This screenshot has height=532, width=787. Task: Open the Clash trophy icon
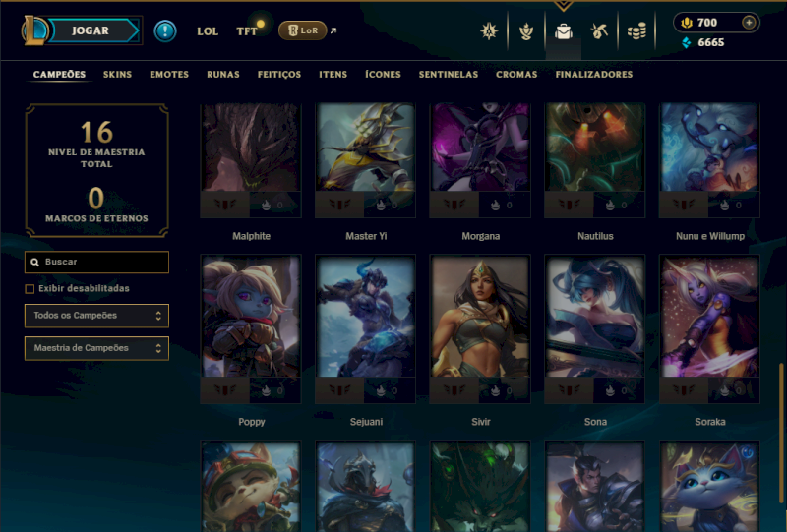click(x=526, y=31)
